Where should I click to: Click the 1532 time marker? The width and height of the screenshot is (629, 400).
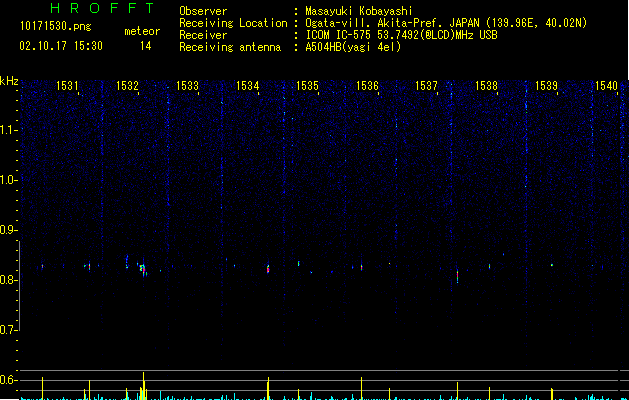pyautogui.click(x=127, y=86)
